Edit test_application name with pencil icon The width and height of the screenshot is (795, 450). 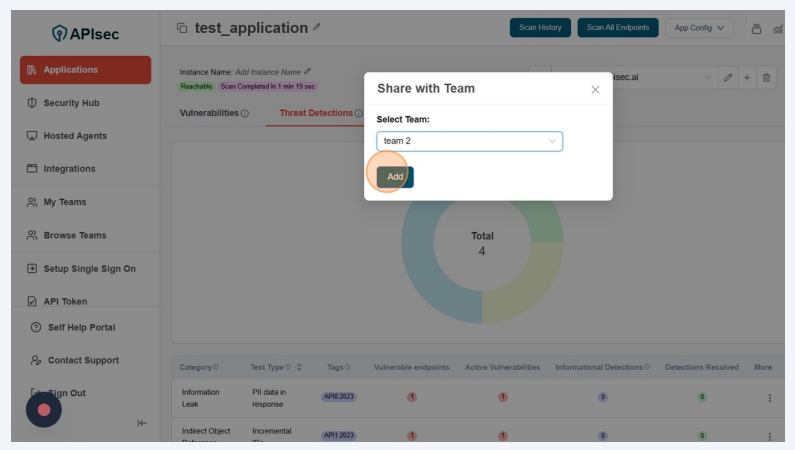pos(317,27)
